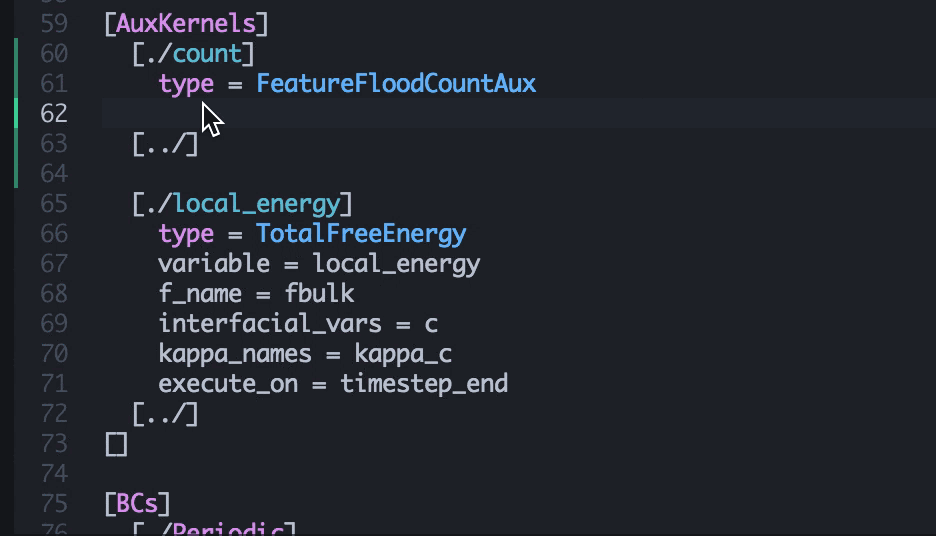The image size is (936, 536).
Task: Click line number 64 in the gutter
Action: (54, 174)
